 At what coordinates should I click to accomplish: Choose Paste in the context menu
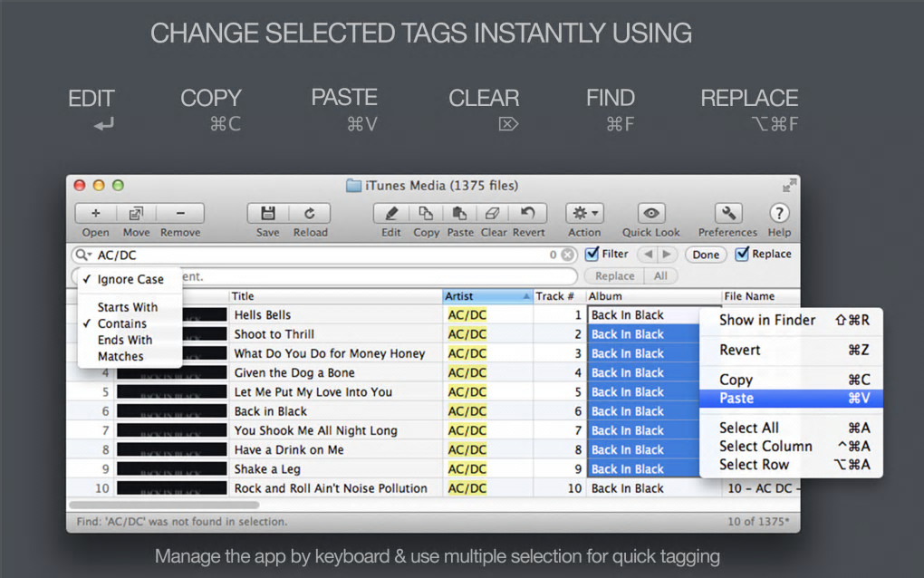click(792, 399)
